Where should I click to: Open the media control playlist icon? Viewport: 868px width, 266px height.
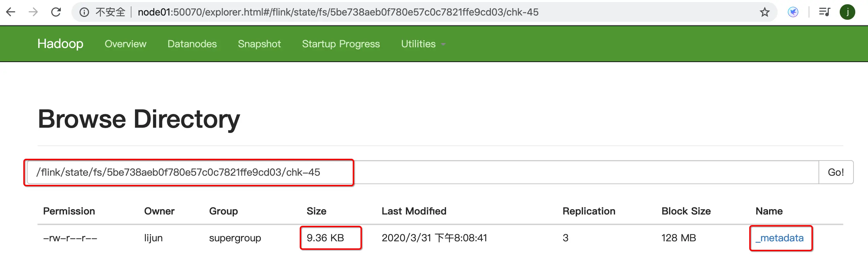[824, 12]
